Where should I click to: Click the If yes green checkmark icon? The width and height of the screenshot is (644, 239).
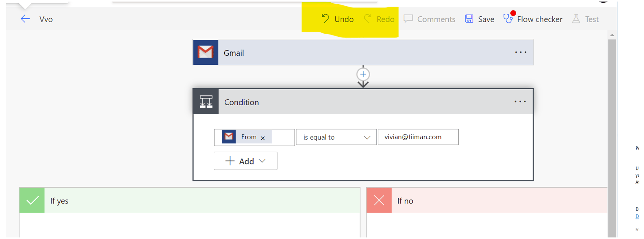32,200
